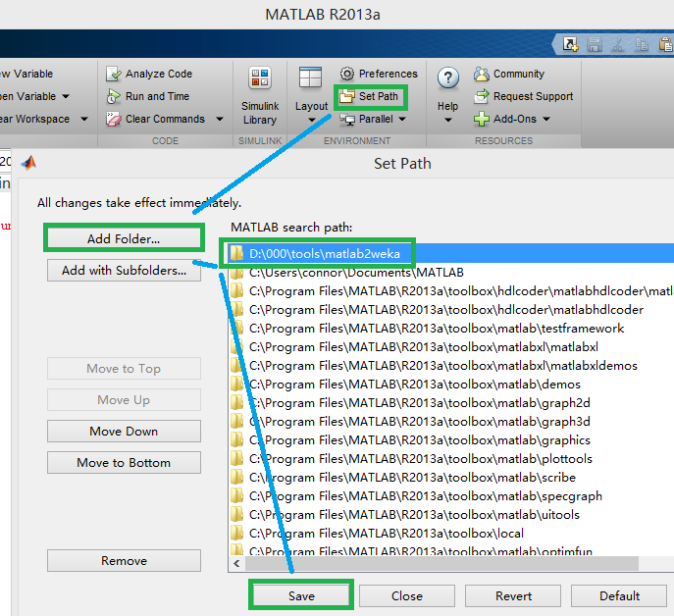
Task: Click the Move Up button
Action: 124,400
